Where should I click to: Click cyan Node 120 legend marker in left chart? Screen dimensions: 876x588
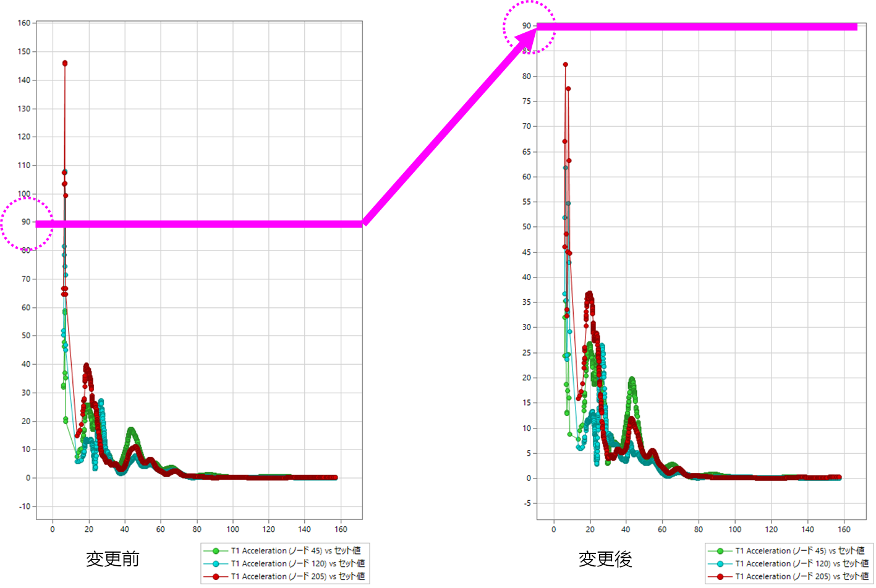click(x=216, y=564)
